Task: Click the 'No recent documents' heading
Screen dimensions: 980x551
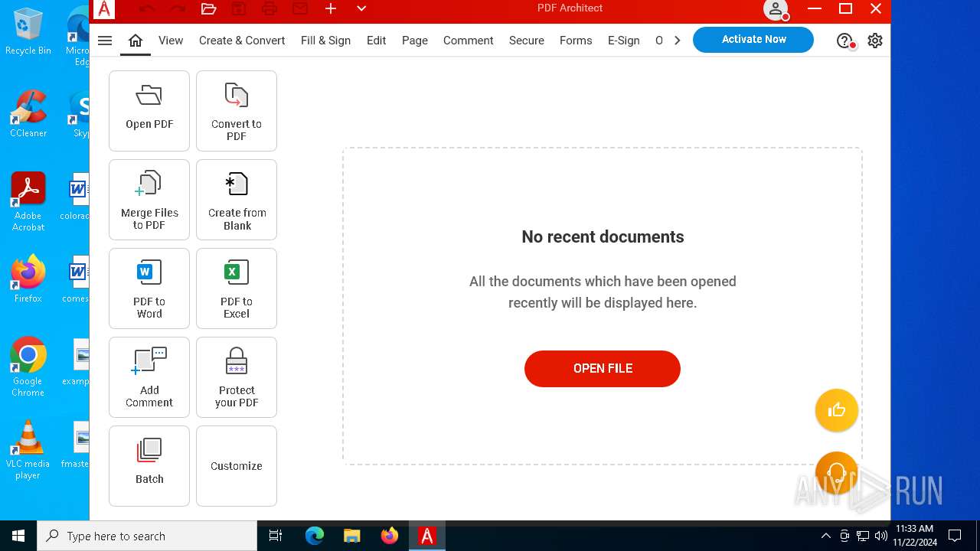Action: (x=603, y=237)
